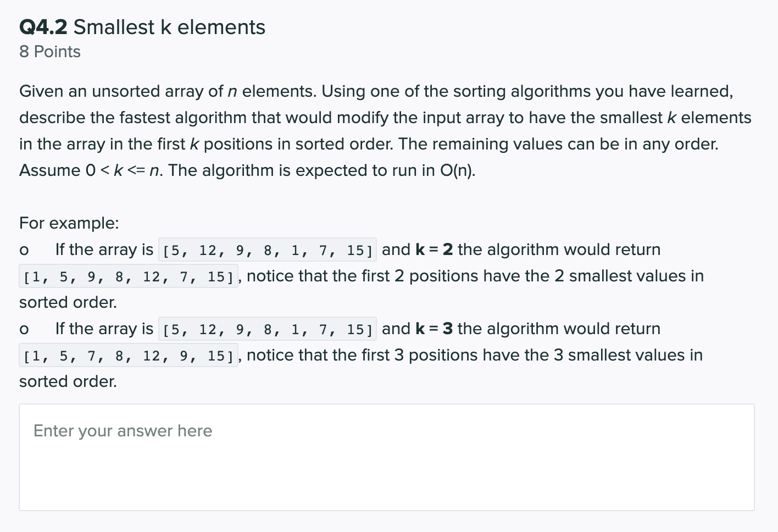Click the result array [1, 5, 7, 8, 12, 9, 15]
The height and width of the screenshot is (532, 778).
point(129,356)
